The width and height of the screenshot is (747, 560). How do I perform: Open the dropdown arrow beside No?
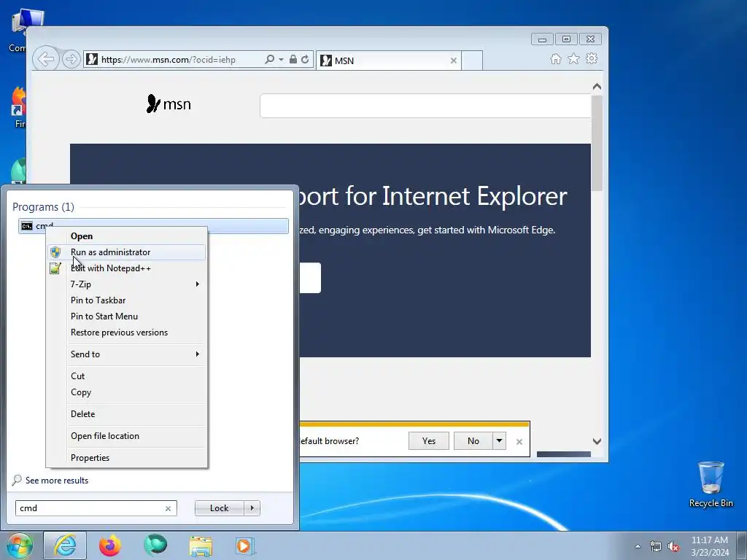[499, 441]
